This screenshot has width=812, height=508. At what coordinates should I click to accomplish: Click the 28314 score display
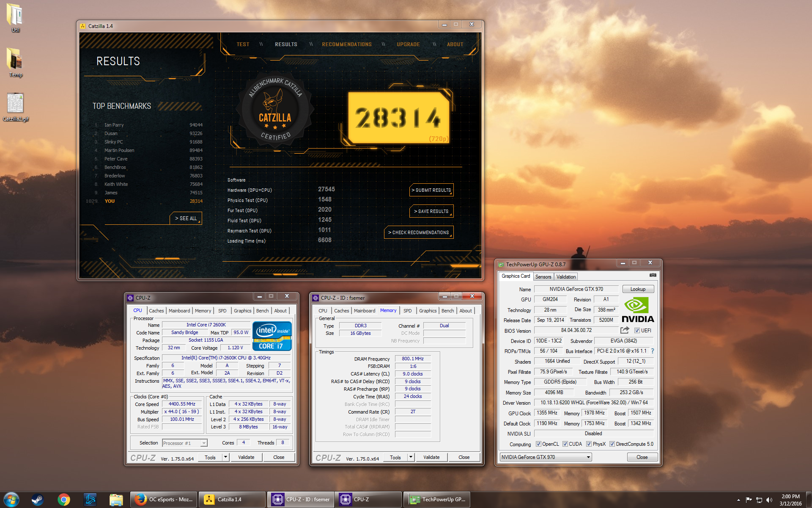[x=398, y=117]
